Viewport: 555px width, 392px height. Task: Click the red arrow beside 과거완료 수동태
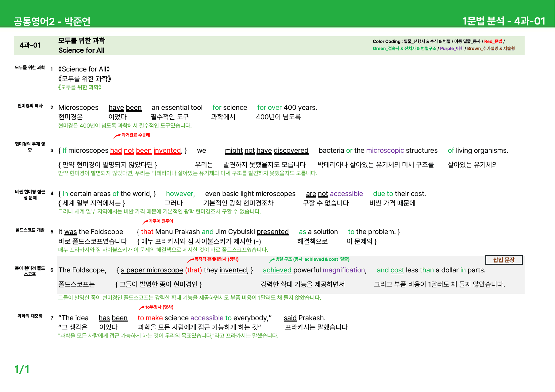point(117,136)
